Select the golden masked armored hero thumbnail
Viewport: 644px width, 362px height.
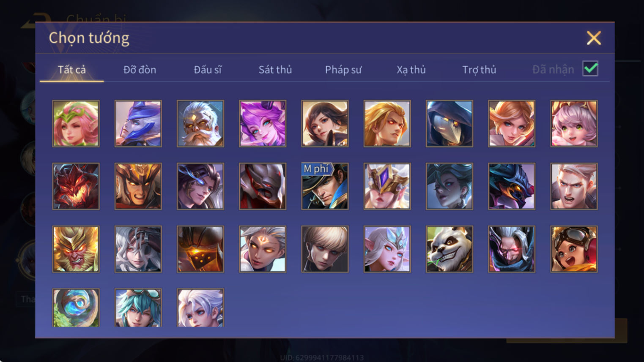click(387, 186)
